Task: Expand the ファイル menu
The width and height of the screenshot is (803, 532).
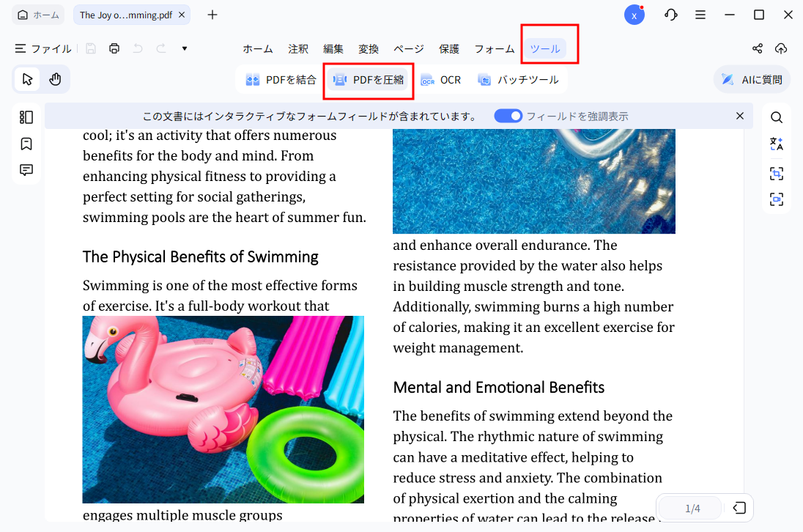Action: [x=42, y=49]
